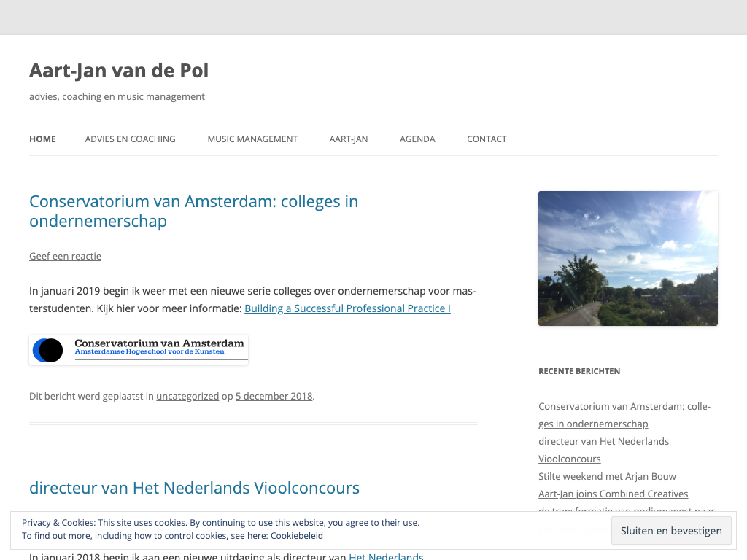
Task: Open the Aart-Jan van de Pol site title
Action: (119, 71)
